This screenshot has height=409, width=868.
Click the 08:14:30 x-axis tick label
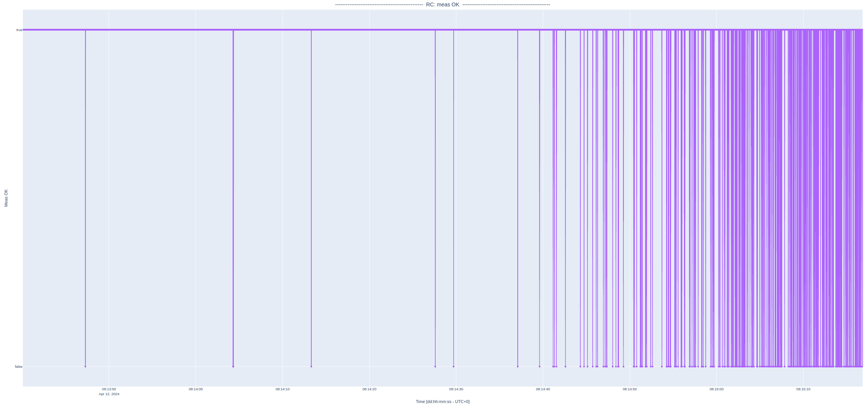click(x=456, y=389)
